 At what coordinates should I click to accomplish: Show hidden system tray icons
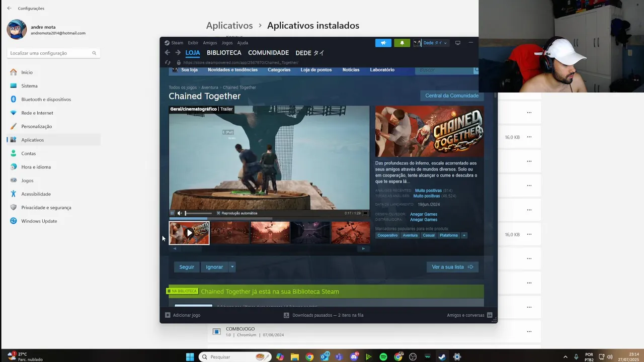point(565,357)
